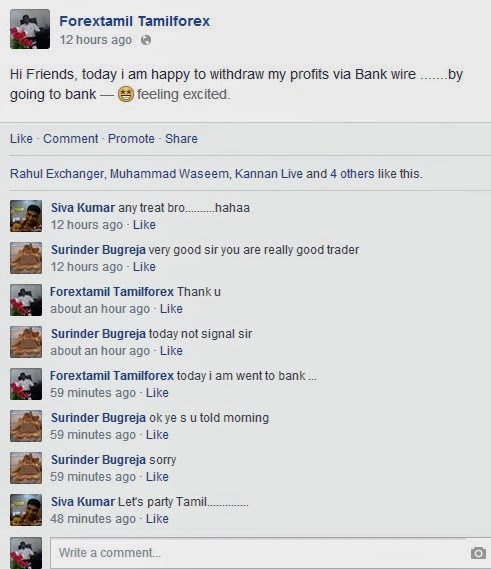Open Surinder Bugreja avatar beside 'very good sir' comment

point(26,258)
